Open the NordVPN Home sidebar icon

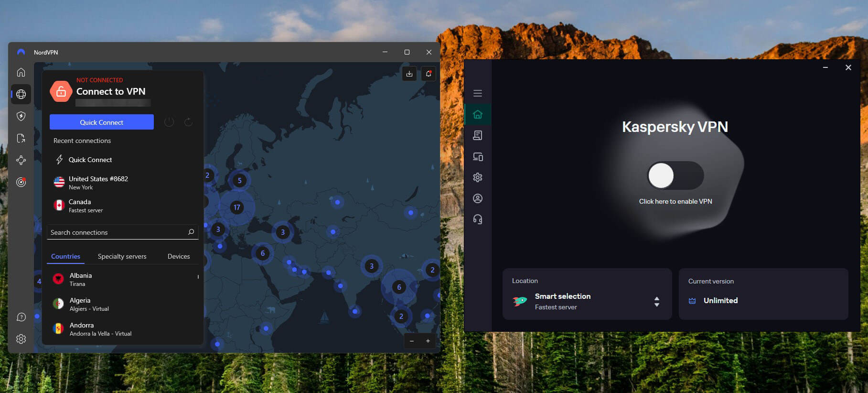(x=21, y=72)
